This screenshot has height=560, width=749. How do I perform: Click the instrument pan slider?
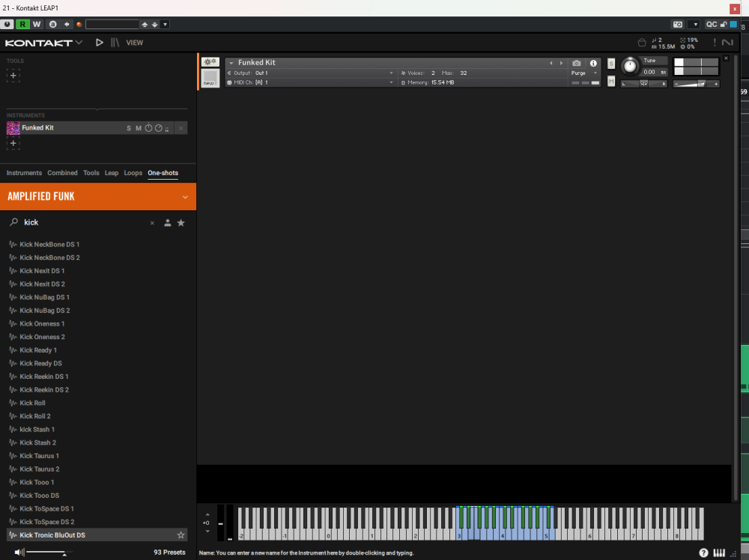644,84
